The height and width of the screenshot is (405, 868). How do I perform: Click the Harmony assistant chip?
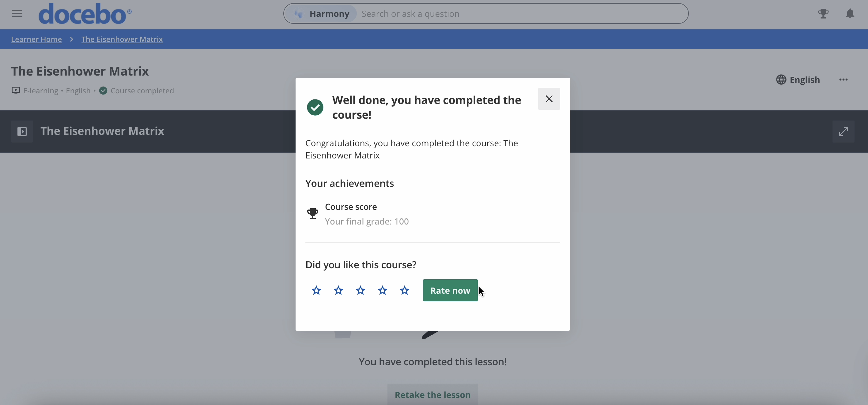pos(323,14)
